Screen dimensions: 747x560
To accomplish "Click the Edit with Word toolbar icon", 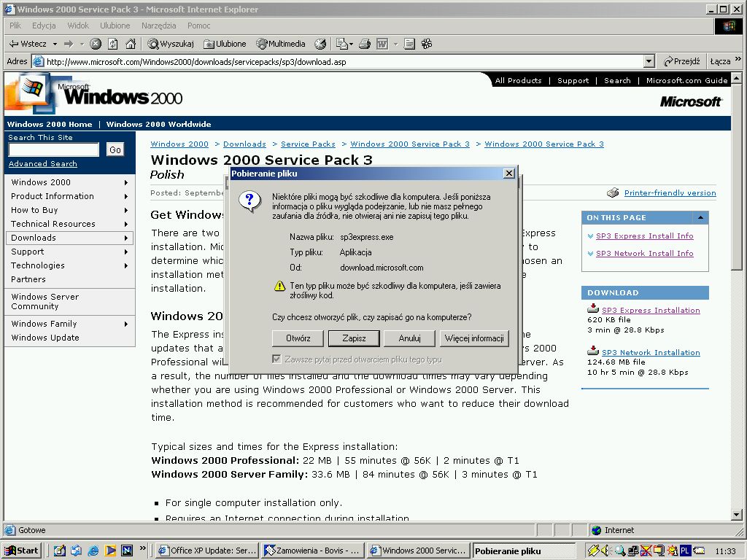I will tap(382, 44).
